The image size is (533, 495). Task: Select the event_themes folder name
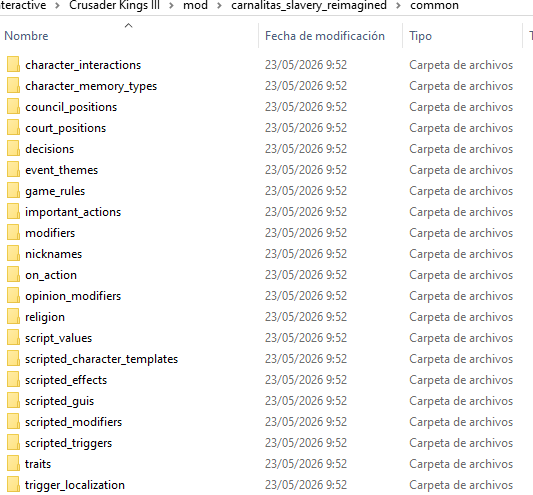62,170
